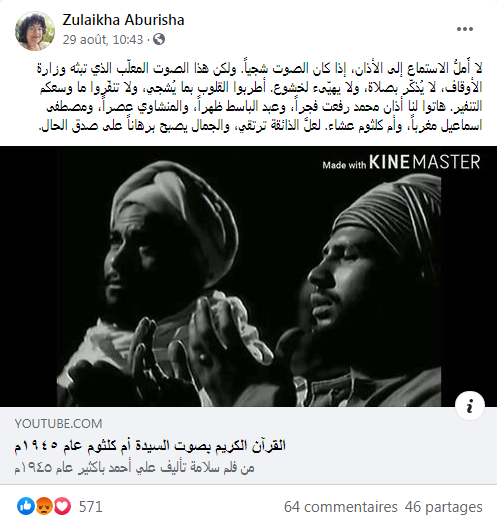View the 46 partages list
The image size is (497, 524).
click(444, 507)
